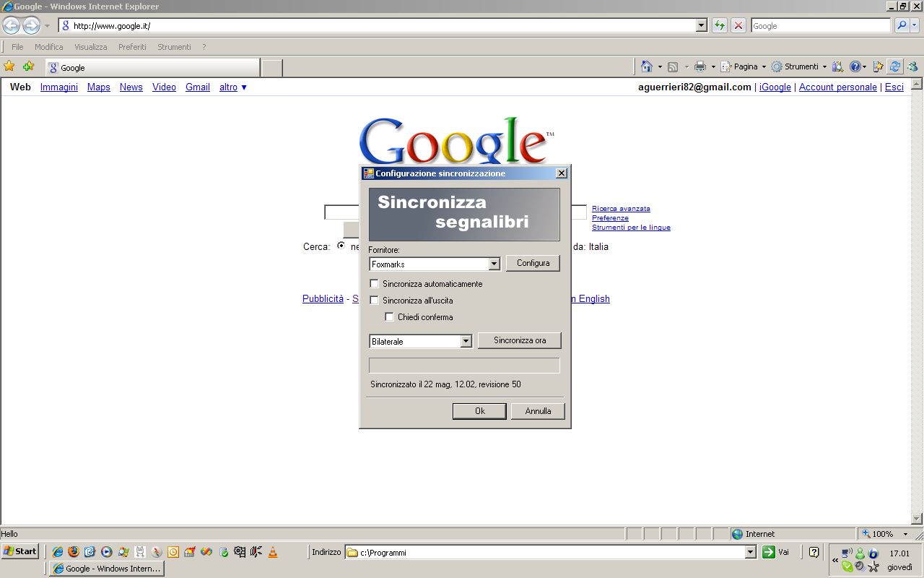Click the Add to Favorites star-plus icon
The width and height of the screenshot is (924, 578).
tap(28, 66)
